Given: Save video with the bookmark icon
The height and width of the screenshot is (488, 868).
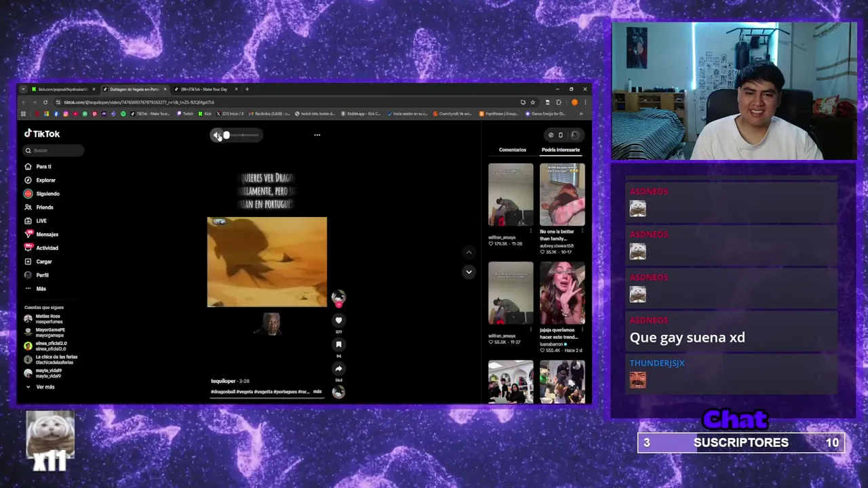Looking at the screenshot, I should pyautogui.click(x=338, y=344).
